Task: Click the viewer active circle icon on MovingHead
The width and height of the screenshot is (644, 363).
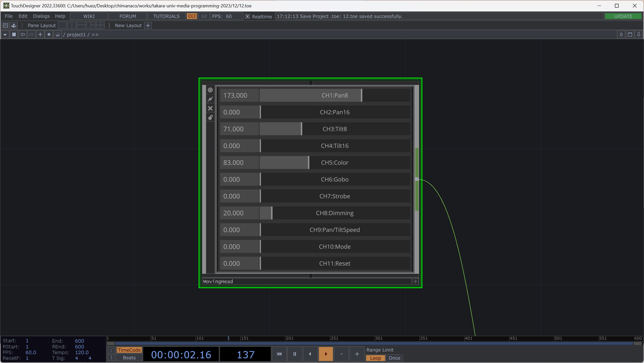Action: point(210,90)
